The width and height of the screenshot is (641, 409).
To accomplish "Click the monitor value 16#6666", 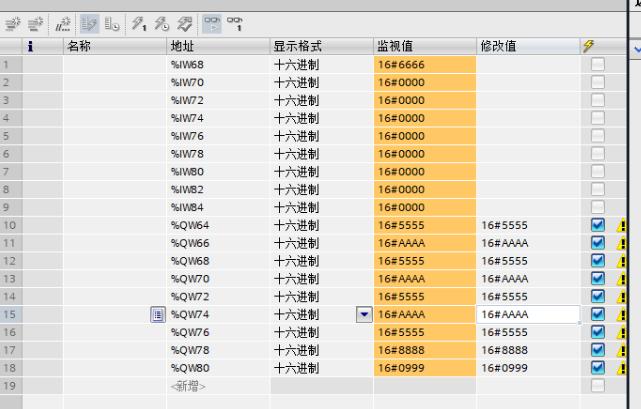I will [x=425, y=64].
